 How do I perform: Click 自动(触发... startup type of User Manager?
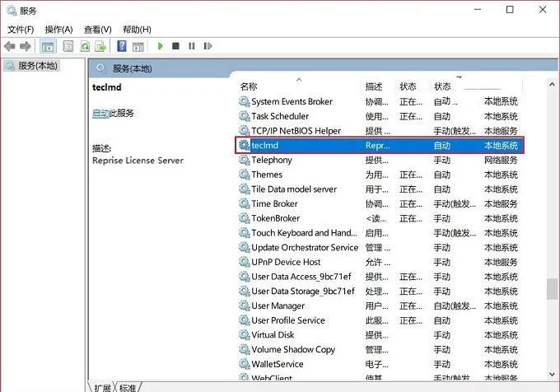(455, 306)
